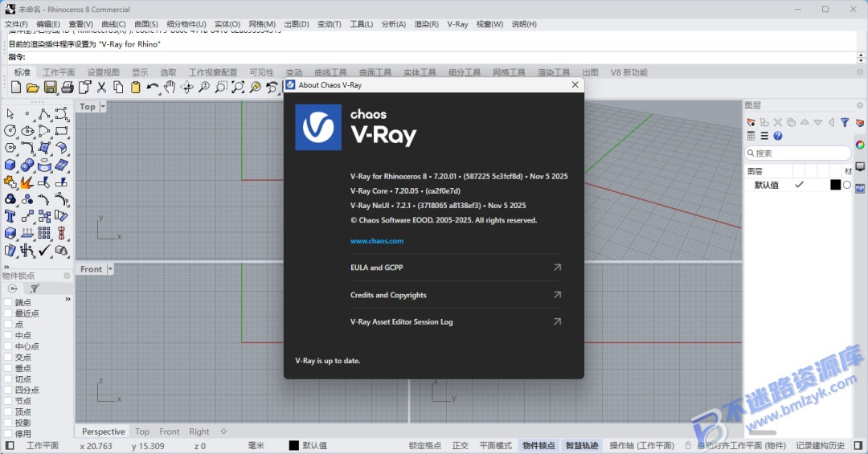Select the Cut scissors tool
This screenshot has height=454, width=868.
tap(101, 87)
